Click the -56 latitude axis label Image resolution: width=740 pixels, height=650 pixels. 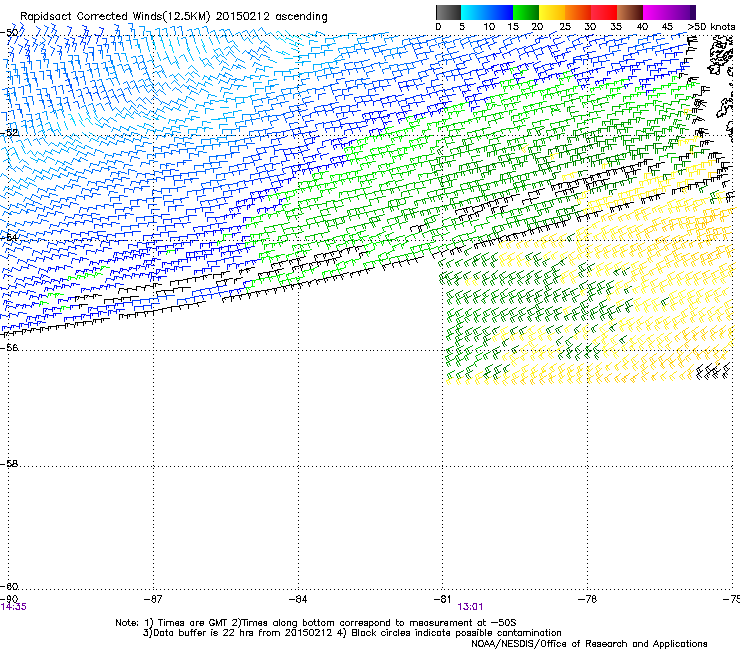tap(9, 347)
